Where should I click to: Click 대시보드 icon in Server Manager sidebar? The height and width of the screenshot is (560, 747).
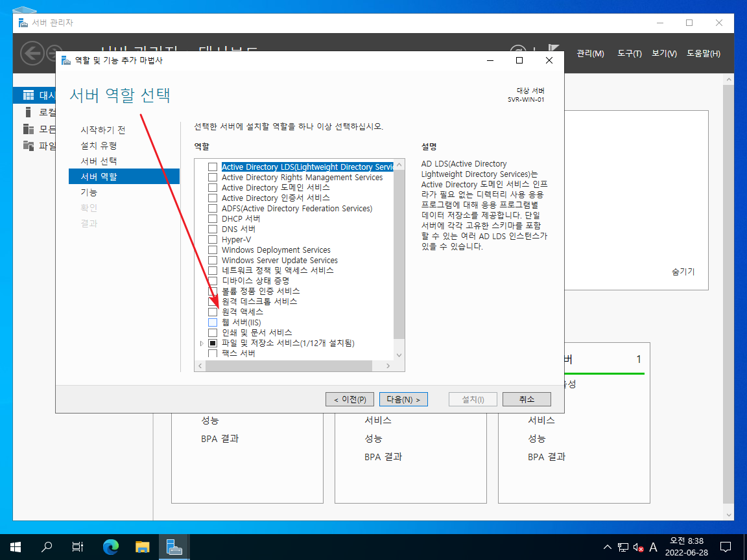point(29,95)
